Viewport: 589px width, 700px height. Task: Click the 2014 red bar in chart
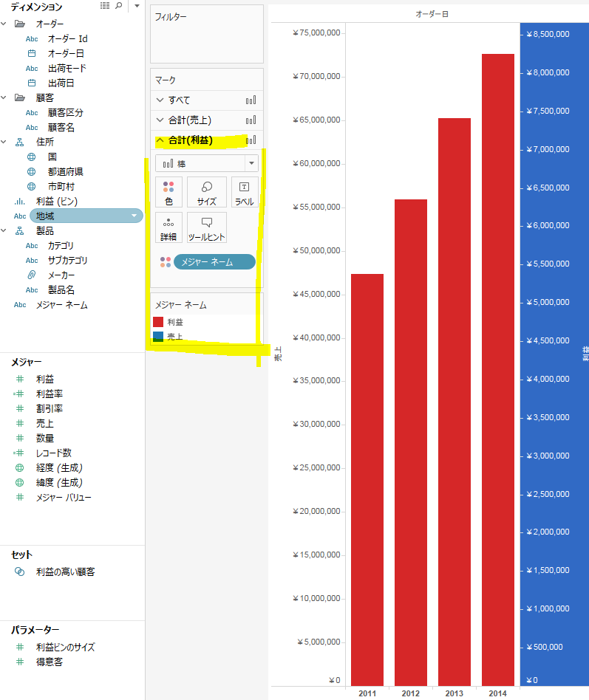point(498,370)
